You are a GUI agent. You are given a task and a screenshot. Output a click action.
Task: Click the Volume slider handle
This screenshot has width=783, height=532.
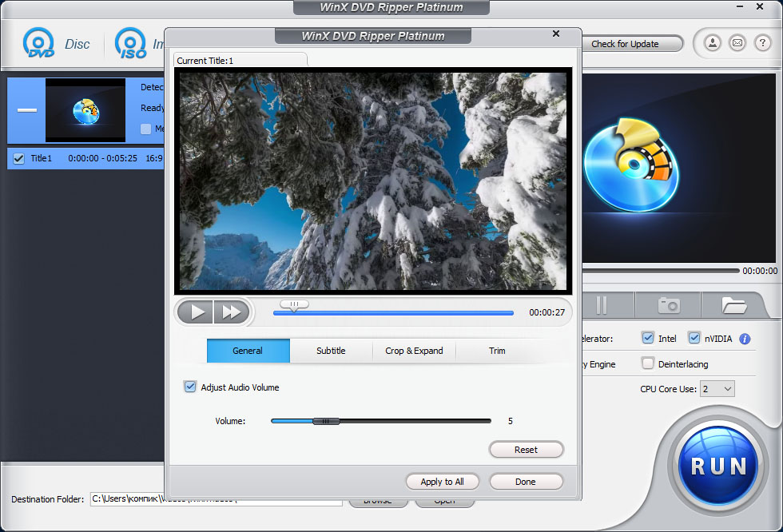click(x=326, y=421)
